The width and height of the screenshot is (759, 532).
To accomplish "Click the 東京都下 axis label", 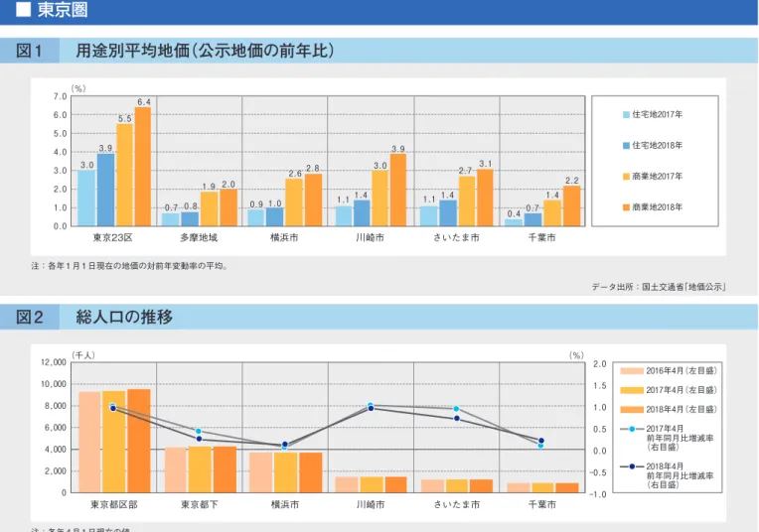I will point(200,504).
